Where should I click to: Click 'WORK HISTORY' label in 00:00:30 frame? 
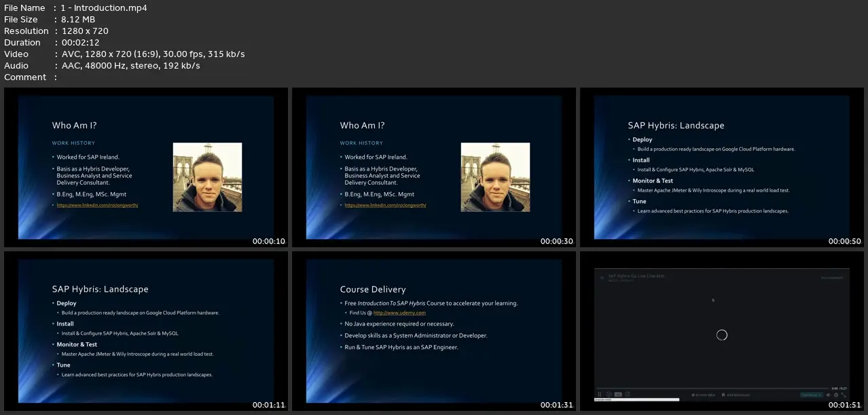361,143
